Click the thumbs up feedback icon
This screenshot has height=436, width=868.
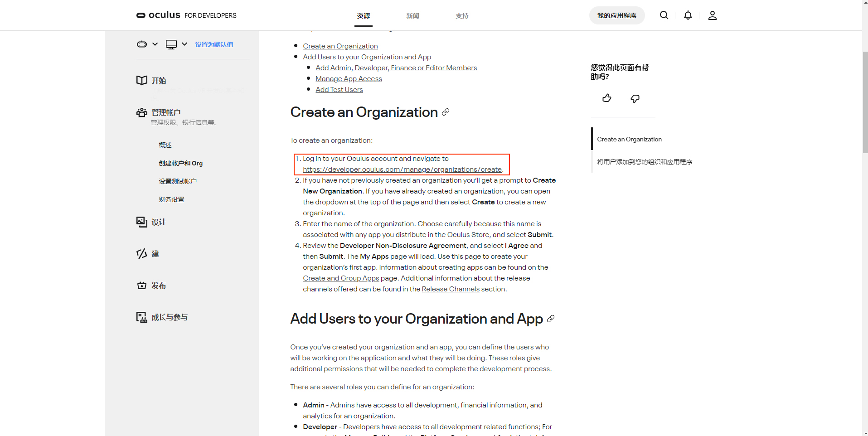[606, 98]
